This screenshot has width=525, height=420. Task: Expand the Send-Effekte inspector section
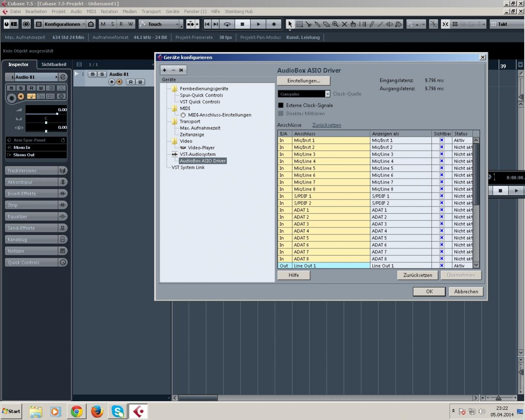click(x=31, y=228)
